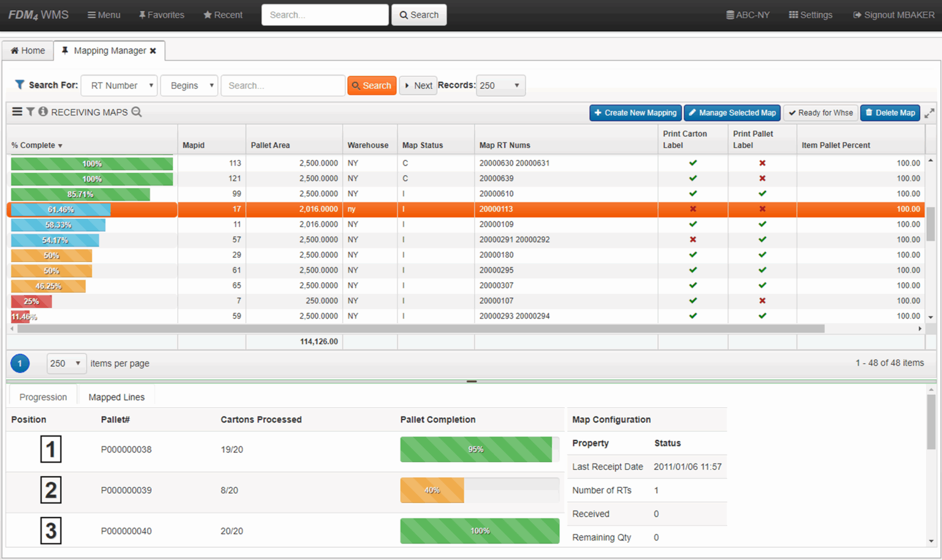The image size is (942, 560).
Task: Click the pin icon on the Mapping Manager tab
Action: coord(65,51)
